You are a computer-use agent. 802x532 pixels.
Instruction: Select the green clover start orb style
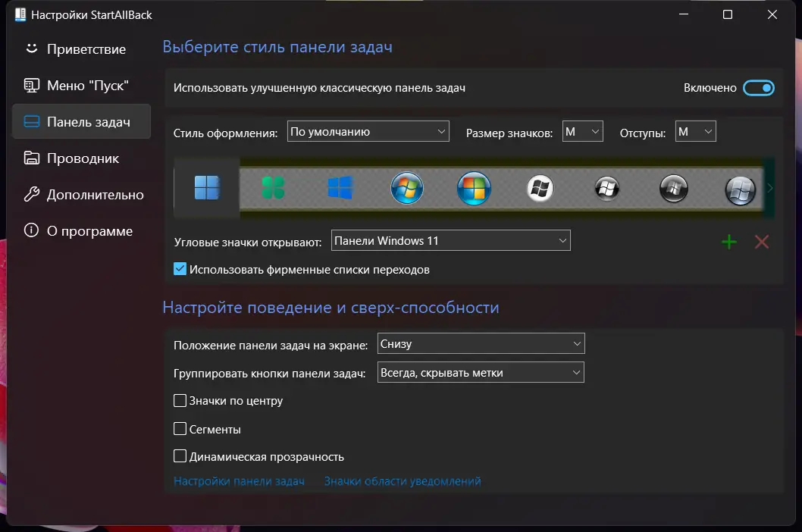pos(274,188)
